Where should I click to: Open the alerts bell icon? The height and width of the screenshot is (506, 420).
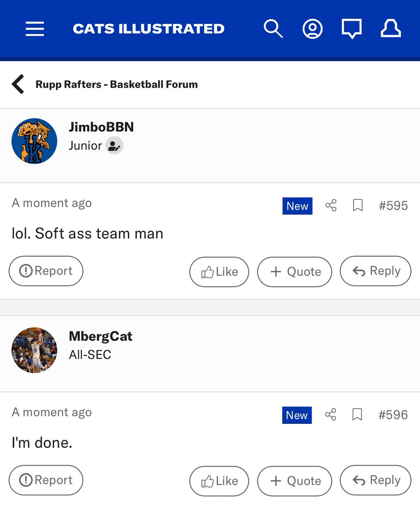(391, 29)
